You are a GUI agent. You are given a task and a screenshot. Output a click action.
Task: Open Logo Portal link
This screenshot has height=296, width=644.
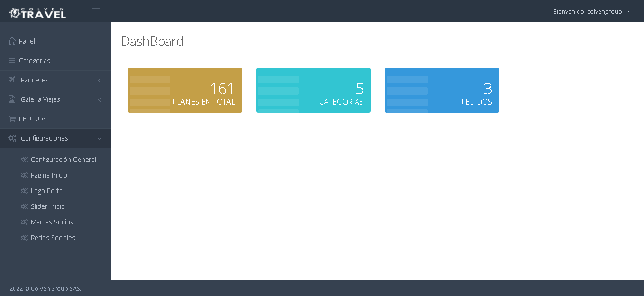(x=47, y=191)
